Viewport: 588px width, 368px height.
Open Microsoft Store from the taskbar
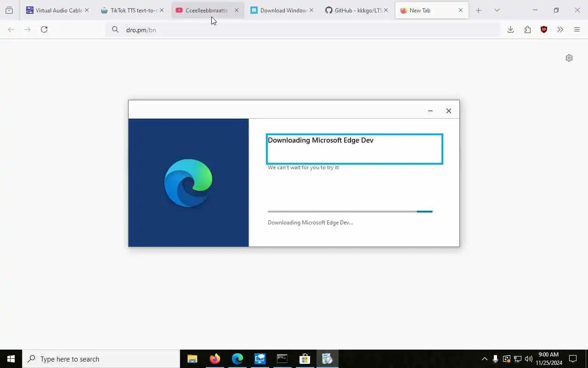pos(305,359)
